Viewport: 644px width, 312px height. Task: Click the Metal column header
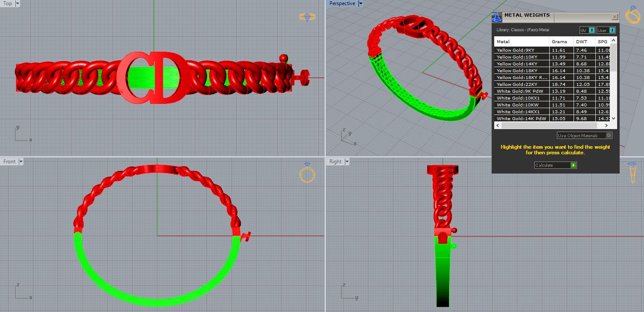tap(522, 41)
